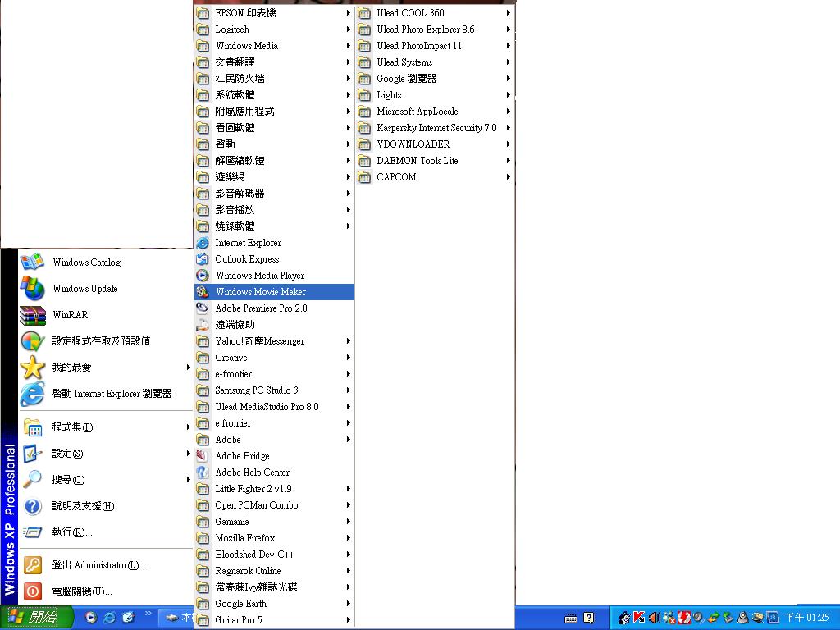Viewport: 840px width, 630px height.
Task: Open the 設定(S) settings menu item
Action: 67,454
